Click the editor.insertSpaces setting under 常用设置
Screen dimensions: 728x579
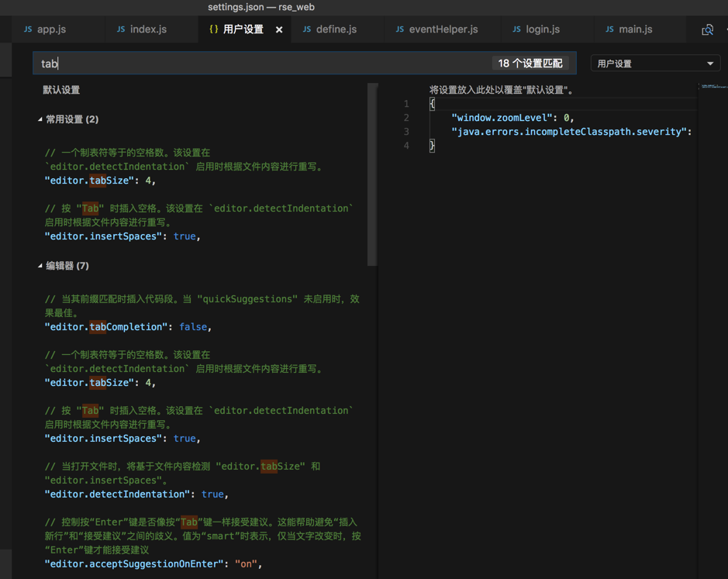pos(122,236)
